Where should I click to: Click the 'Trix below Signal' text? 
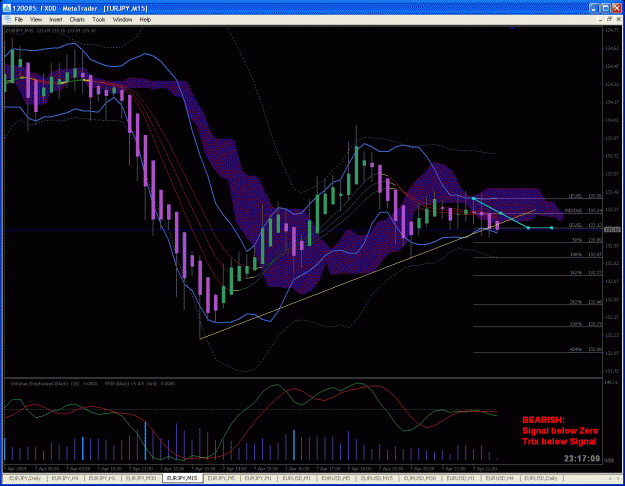click(x=559, y=441)
